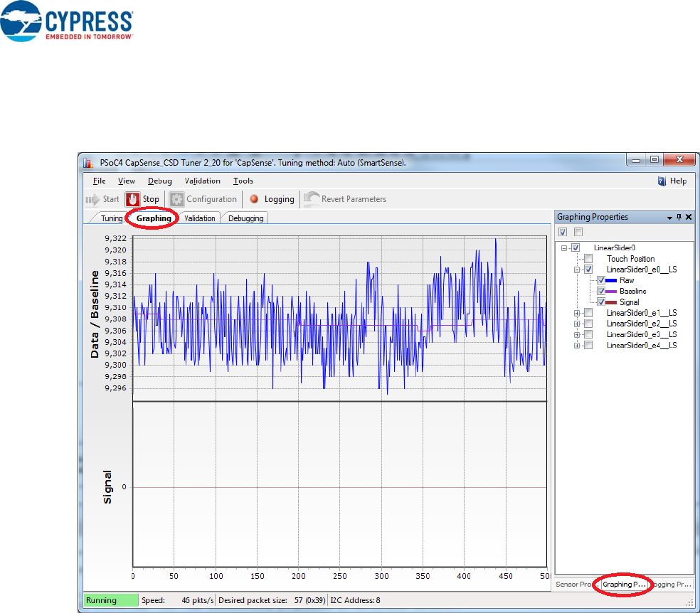This screenshot has width=700, height=613.
Task: Pin the Graphing Properties panel
Action: [679, 217]
